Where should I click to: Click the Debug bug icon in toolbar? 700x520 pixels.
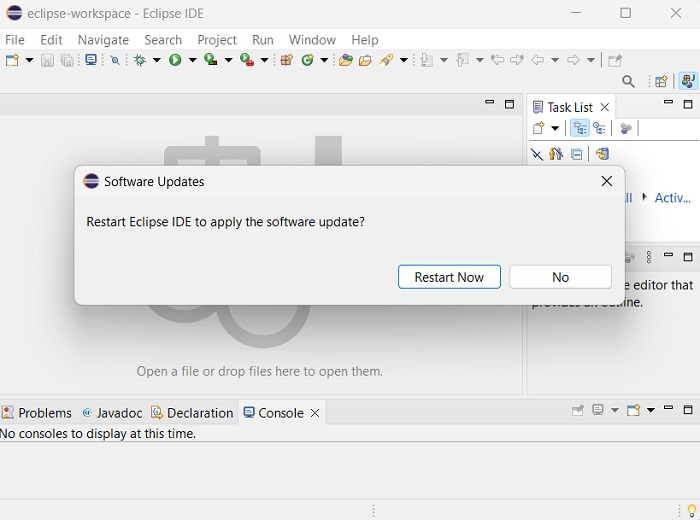140,60
